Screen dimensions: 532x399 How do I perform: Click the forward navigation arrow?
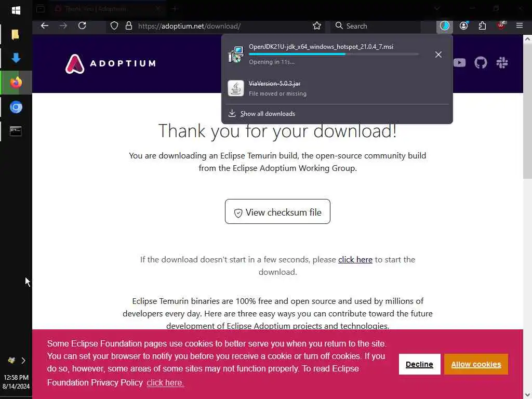[63, 26]
